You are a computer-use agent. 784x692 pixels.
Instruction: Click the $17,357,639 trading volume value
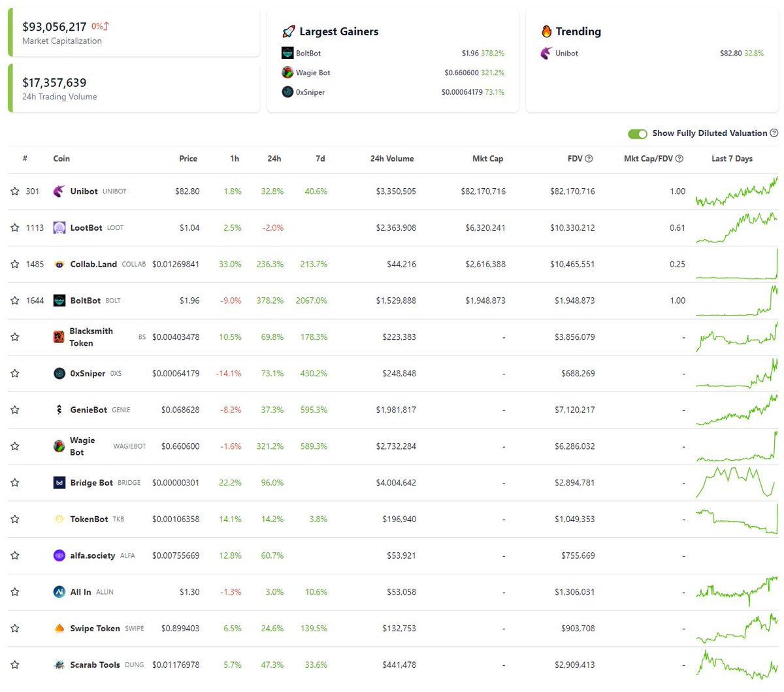point(54,83)
